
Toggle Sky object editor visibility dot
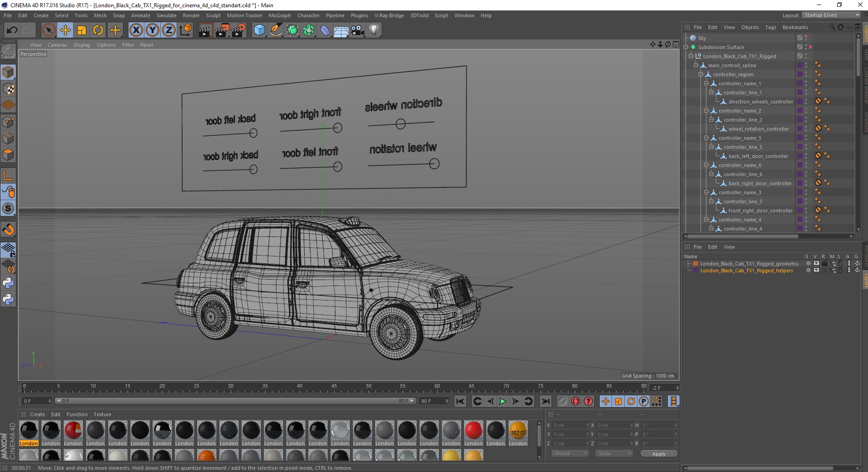(x=806, y=36)
